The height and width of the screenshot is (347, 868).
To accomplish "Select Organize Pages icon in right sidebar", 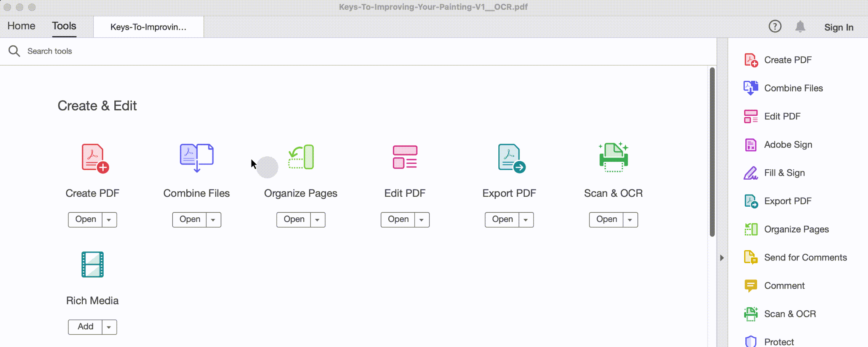I will 751,229.
